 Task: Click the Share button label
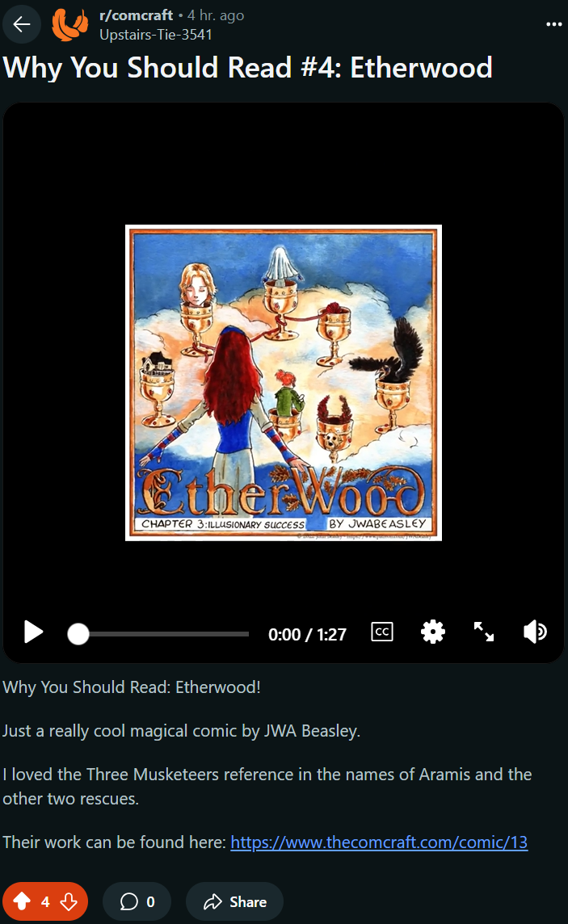248,901
